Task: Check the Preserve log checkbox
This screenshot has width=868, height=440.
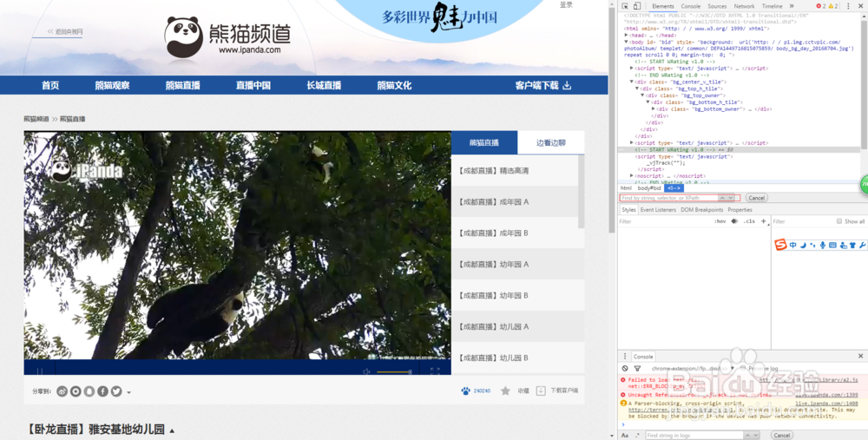Action: point(743,368)
